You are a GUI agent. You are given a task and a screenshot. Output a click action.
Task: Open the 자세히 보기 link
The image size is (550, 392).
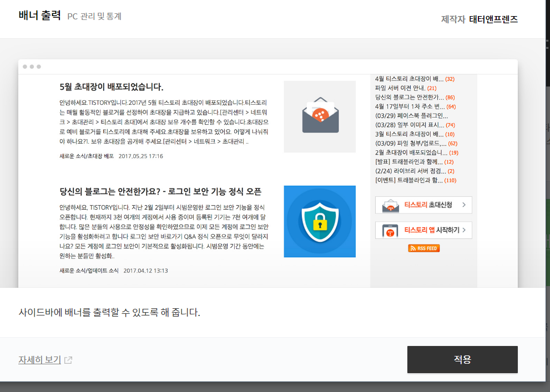(x=39, y=360)
